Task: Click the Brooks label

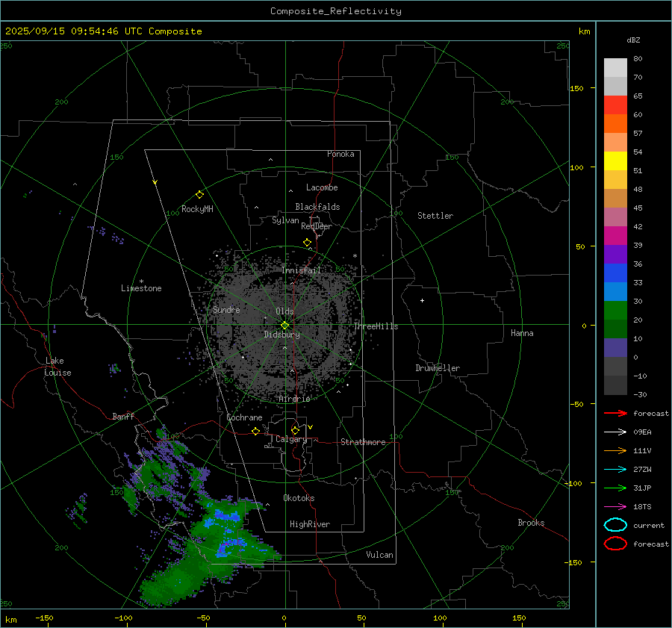Action: 531,523
